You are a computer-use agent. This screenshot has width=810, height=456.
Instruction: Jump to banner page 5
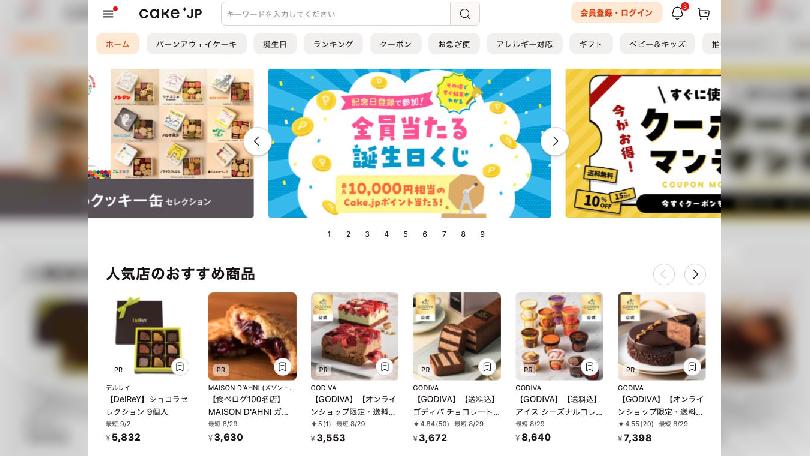pos(406,234)
